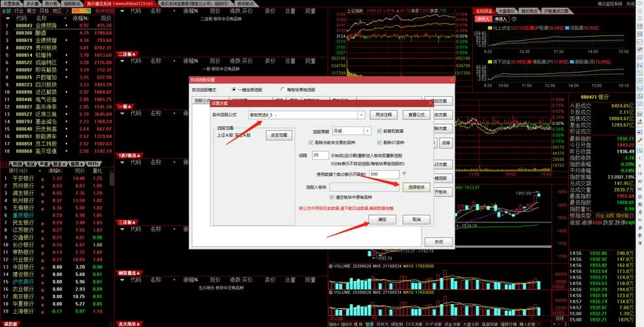
Task: Expand the 二连板 panel header arrow
Action: tap(127, 54)
